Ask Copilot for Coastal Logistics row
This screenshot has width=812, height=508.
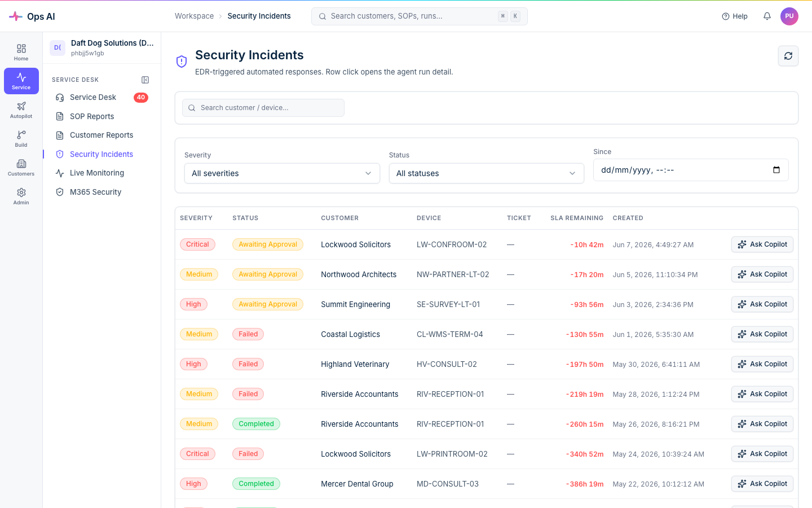point(762,334)
